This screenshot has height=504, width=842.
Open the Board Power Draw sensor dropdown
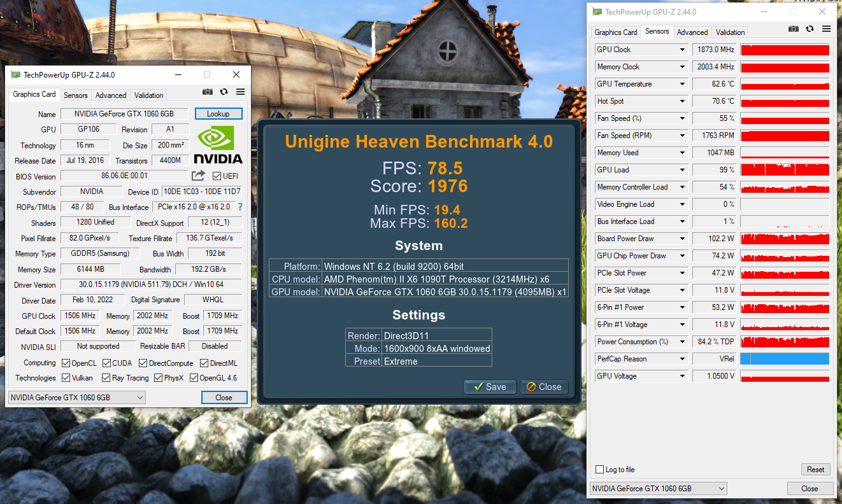[x=682, y=239]
